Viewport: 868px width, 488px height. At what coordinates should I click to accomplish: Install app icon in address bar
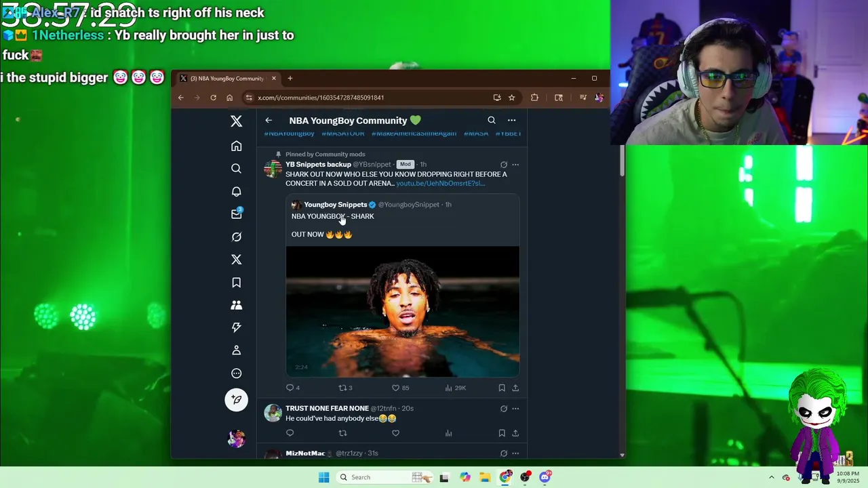tap(497, 98)
